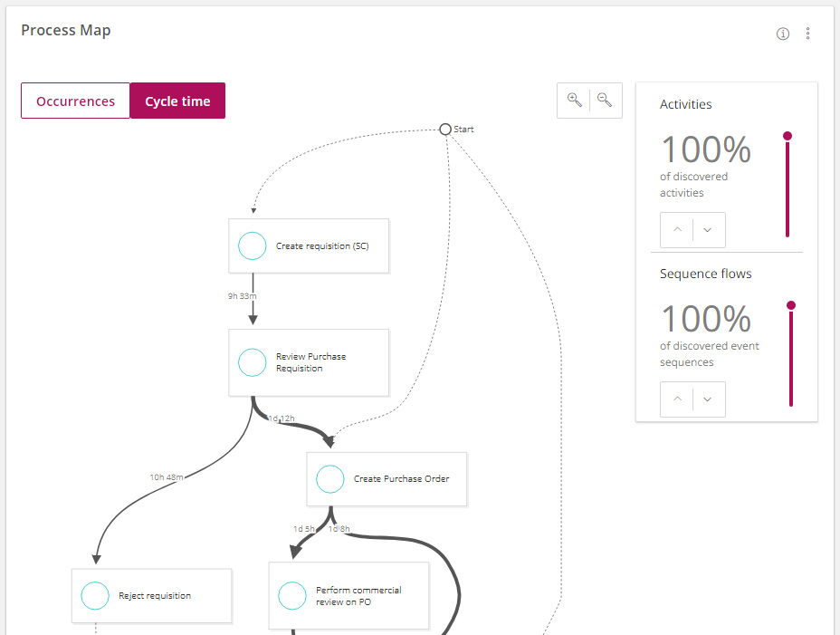Click the Create Purchase Order activity label
This screenshot has width=840, height=635.
coord(401,479)
